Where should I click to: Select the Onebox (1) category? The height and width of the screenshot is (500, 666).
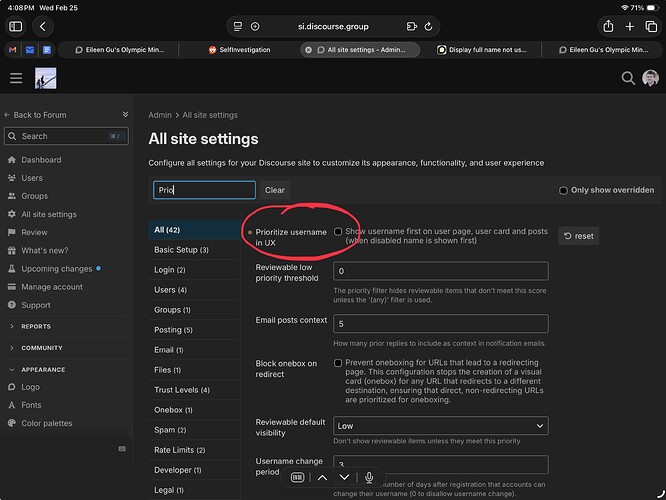point(195,410)
